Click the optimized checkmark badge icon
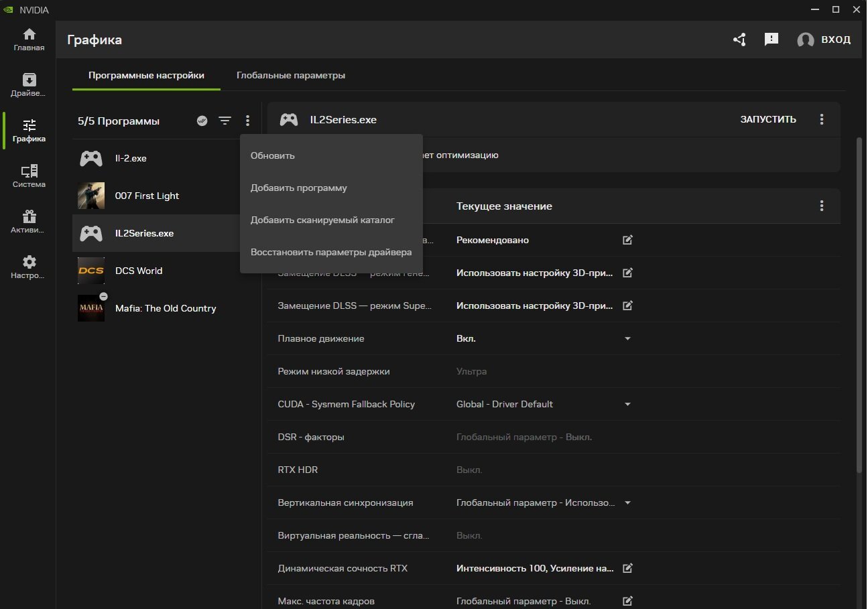This screenshot has height=609, width=868. 202,121
